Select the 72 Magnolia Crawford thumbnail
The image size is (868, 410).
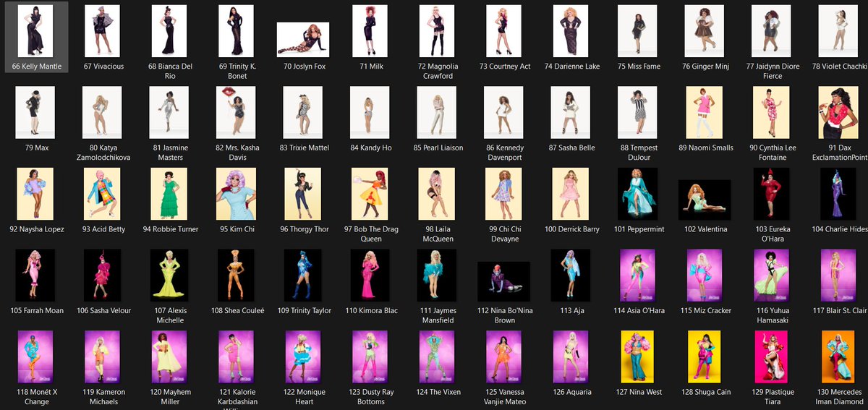(x=437, y=31)
